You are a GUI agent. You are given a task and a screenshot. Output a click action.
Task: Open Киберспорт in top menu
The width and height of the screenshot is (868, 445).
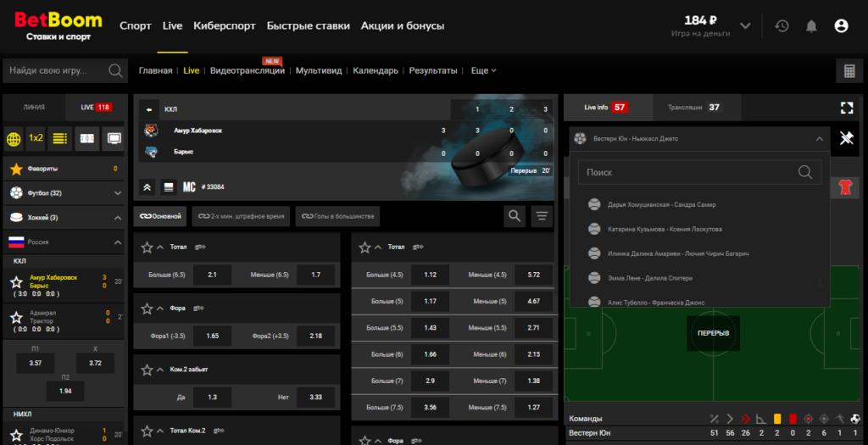pos(225,26)
